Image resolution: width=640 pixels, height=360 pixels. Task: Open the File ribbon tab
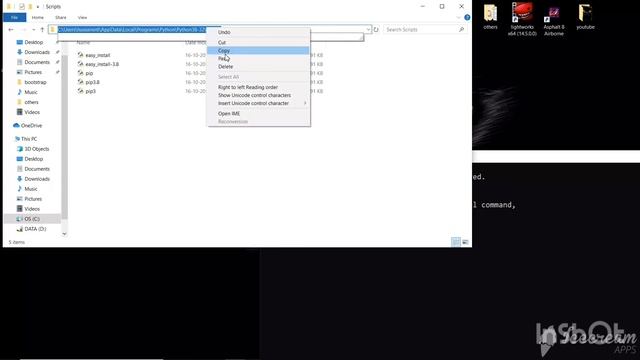click(14, 18)
